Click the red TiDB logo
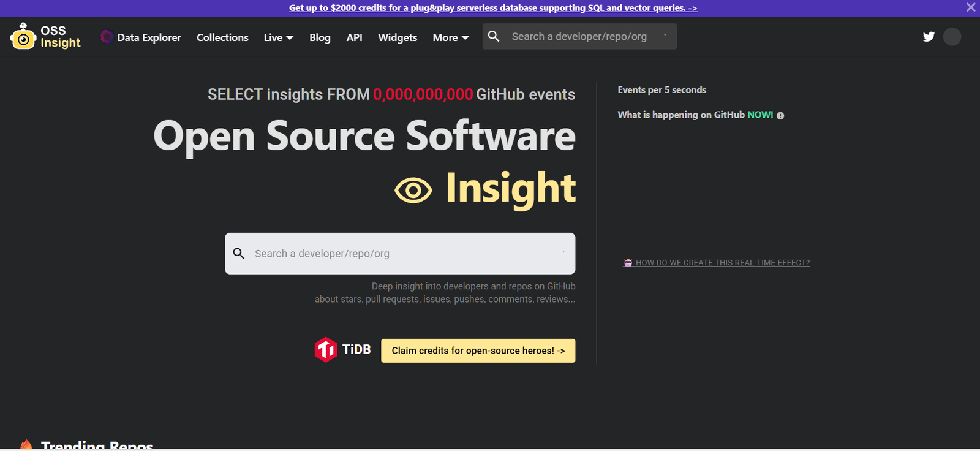The image size is (980, 451). (326, 350)
